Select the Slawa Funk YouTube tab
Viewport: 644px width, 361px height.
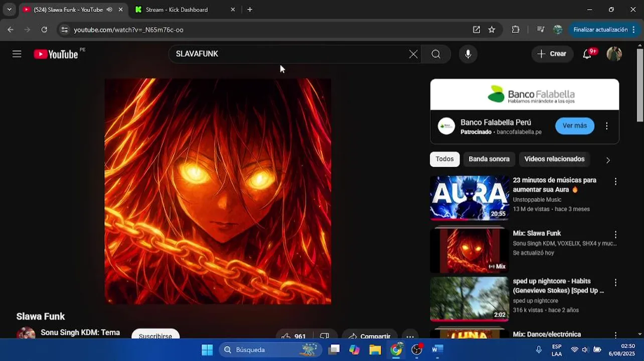[68, 10]
